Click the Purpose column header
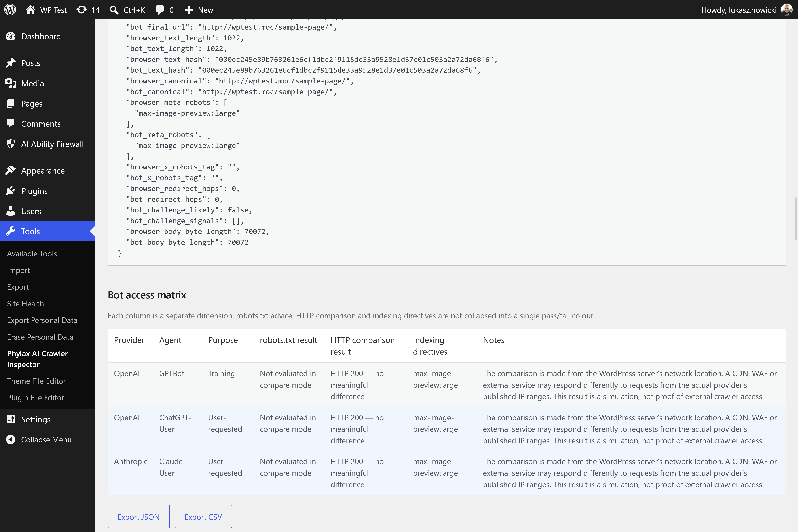This screenshot has height=532, width=798. coord(223,340)
